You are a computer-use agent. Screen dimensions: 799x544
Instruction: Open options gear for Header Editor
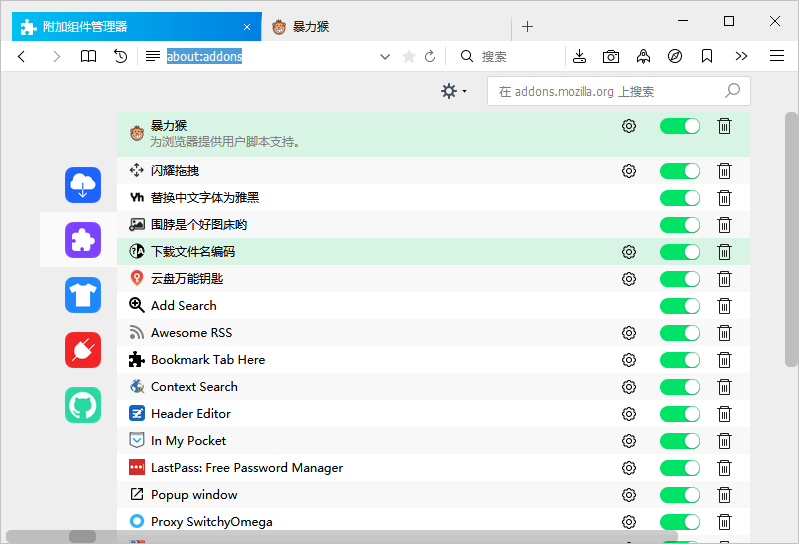pyautogui.click(x=629, y=414)
